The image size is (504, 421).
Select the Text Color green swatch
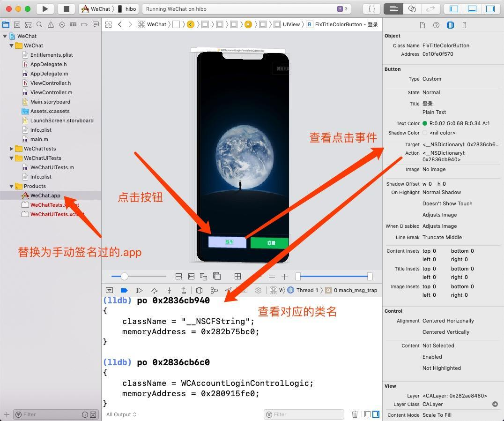424,123
